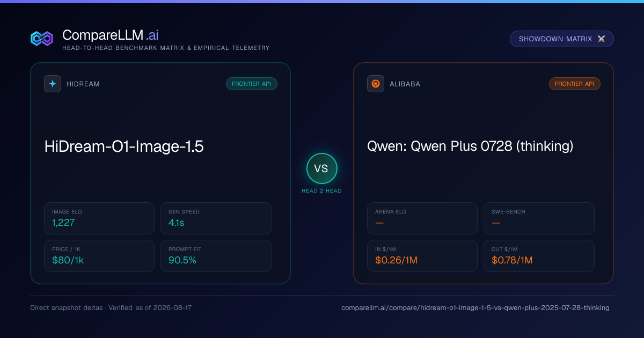Viewport: 644px width, 338px height.
Task: Open the HiDream-O1-Image-1.5 model title
Action: coord(124,146)
